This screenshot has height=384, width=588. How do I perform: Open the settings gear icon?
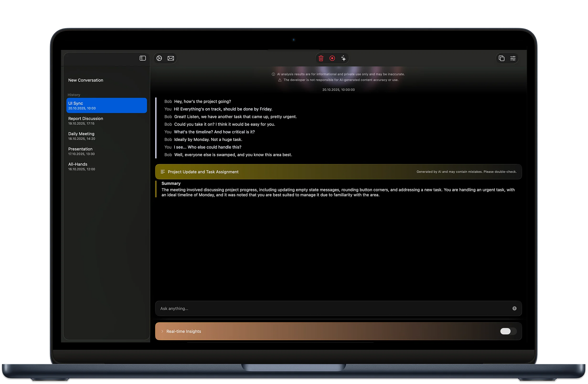click(x=159, y=58)
